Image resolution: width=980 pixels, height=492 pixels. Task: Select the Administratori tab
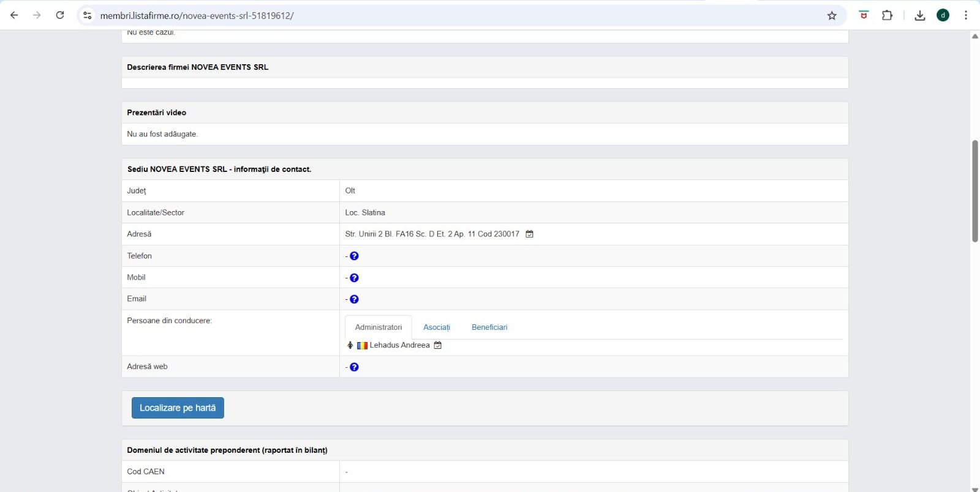point(379,327)
